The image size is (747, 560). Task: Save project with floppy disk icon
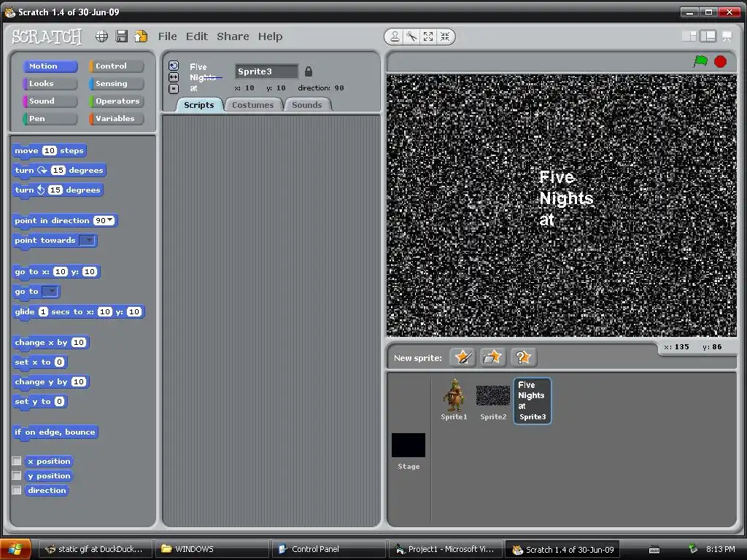coord(122,36)
